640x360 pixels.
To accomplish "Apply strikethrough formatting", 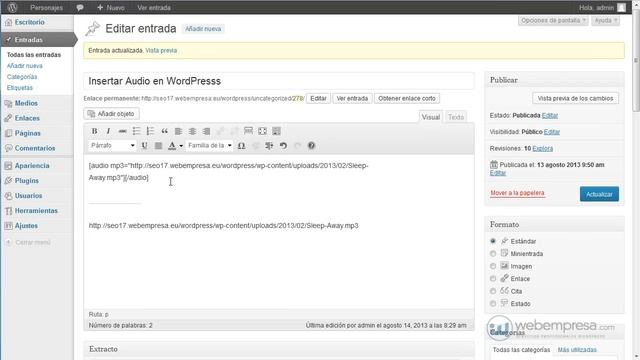I will coord(122,131).
